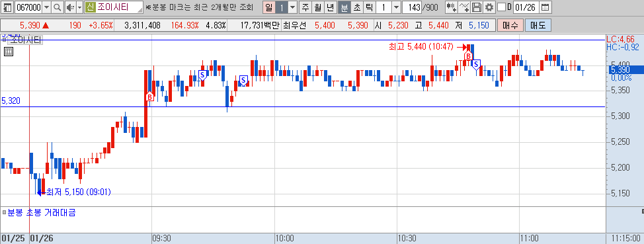This screenshot has height=244, width=644.
Task: Toggle the 일 (daily) mark button
Action: coord(268,7)
